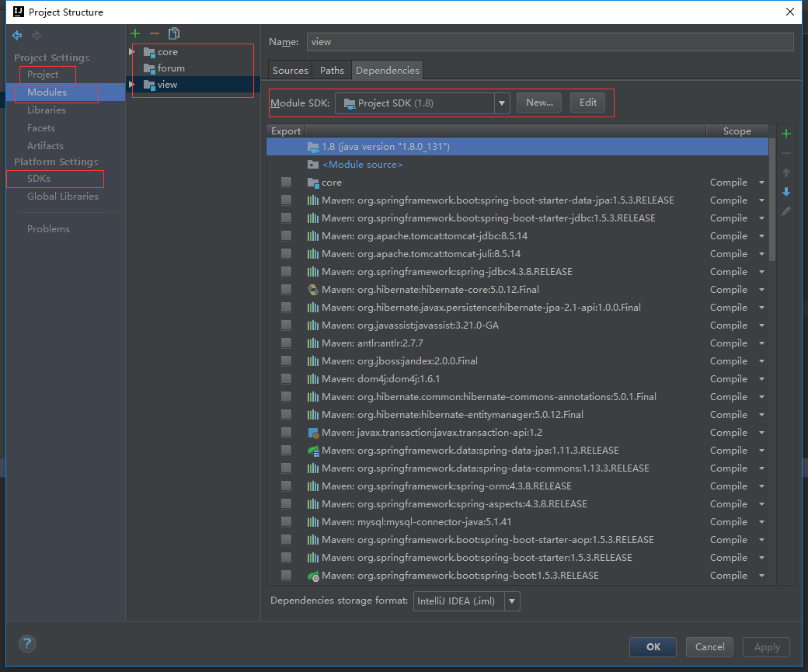Screen dimensions: 808x672
Task: Check Export for the core dependency
Action: 286,182
